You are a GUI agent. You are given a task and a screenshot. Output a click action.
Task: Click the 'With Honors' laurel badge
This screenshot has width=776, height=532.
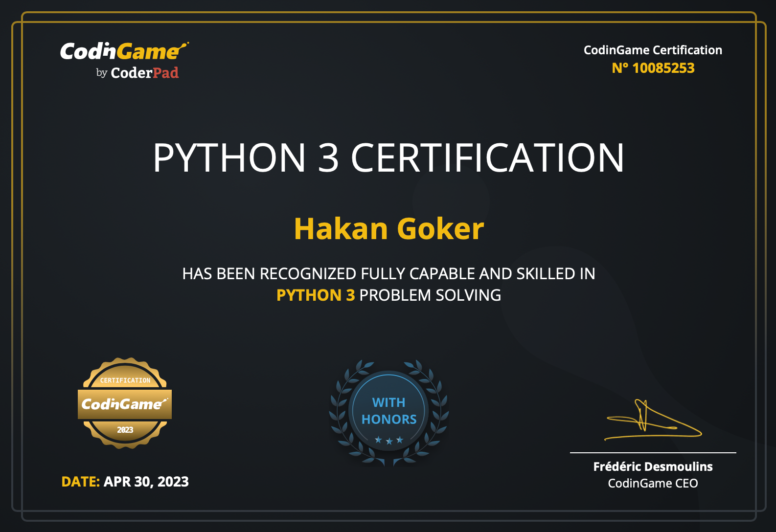389,413
